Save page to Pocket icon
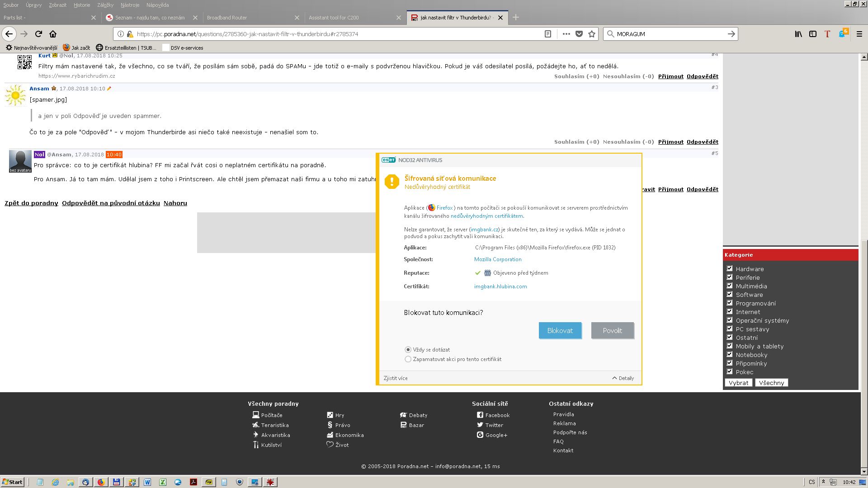 579,34
